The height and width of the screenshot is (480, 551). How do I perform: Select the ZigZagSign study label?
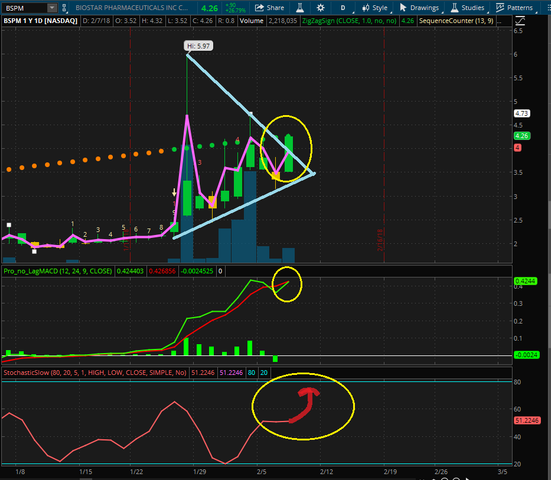coord(349,21)
